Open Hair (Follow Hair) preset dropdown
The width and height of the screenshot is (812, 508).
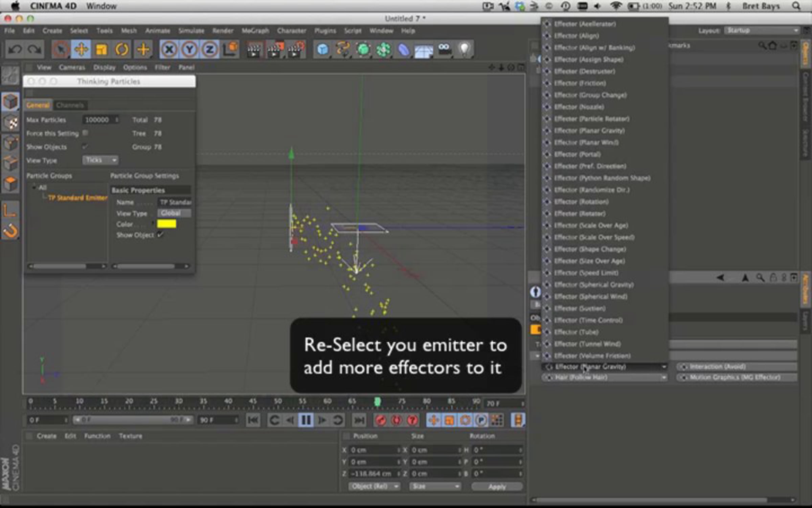tap(605, 377)
